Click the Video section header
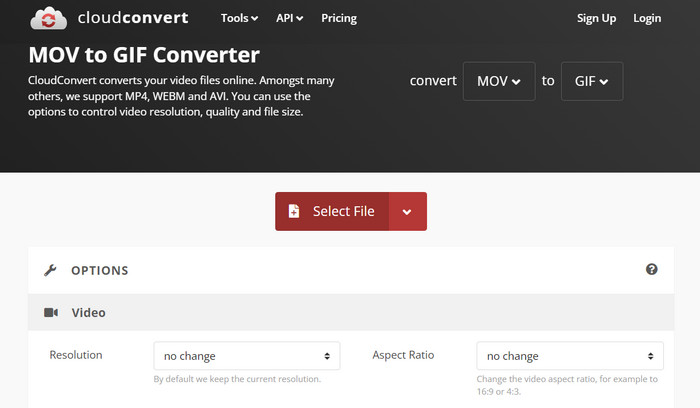Image resolution: width=700 pixels, height=408 pixels. pos(351,312)
